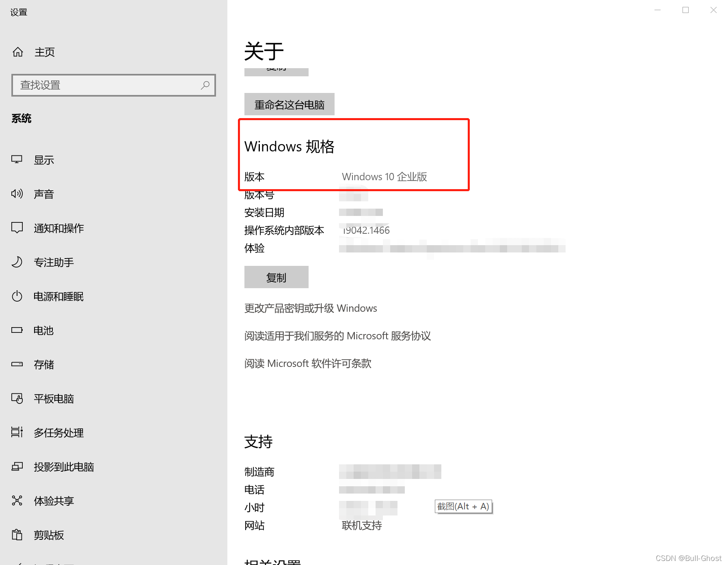
Task: Open the 显示 settings page
Action: coord(114,160)
